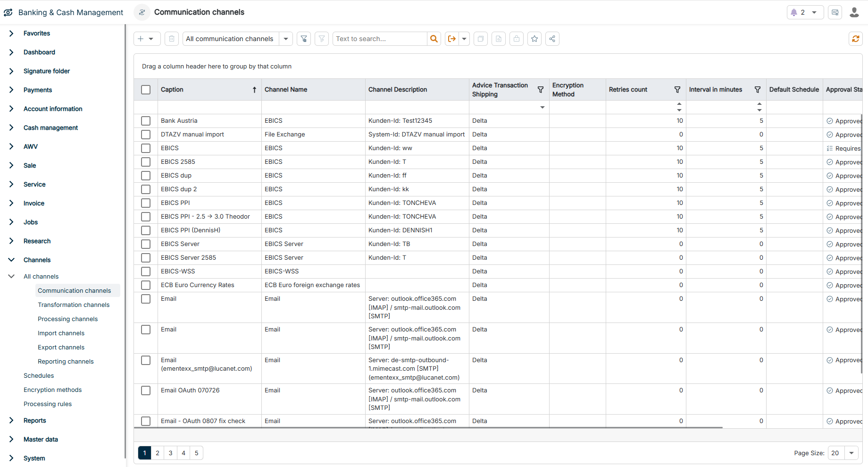This screenshot has width=868, height=467.
Task: Click the Caption column filter input
Action: tap(209, 107)
